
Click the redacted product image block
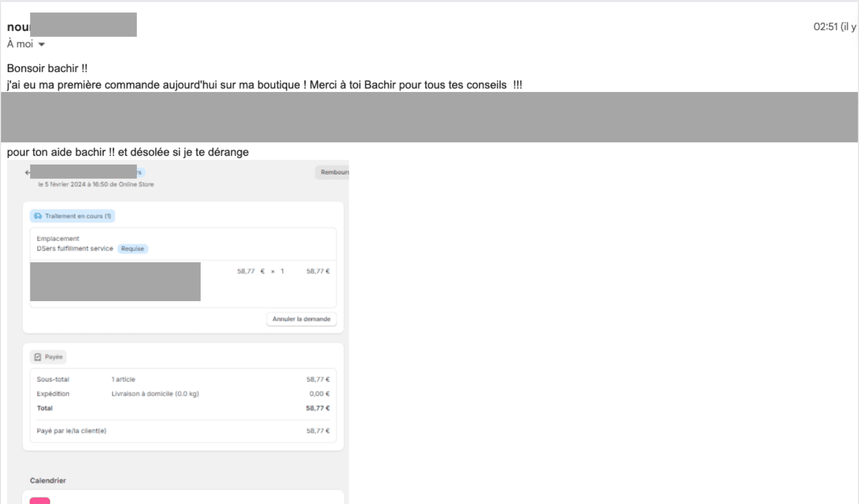coord(115,282)
